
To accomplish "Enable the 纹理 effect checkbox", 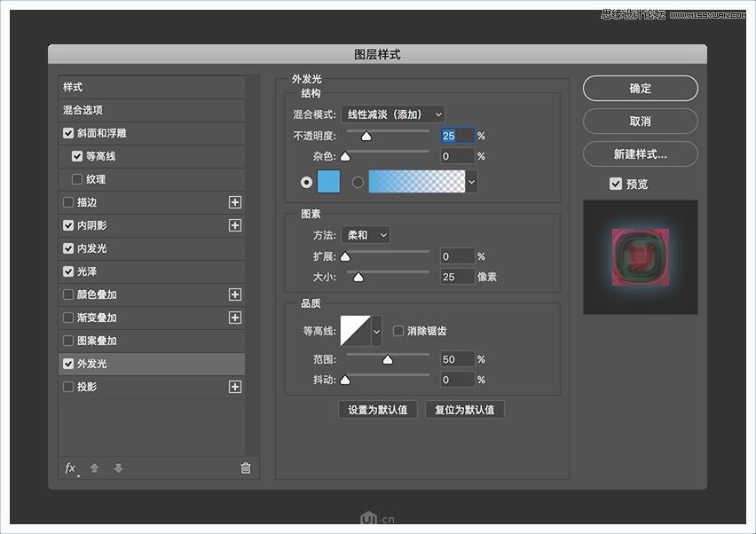I will pos(78,179).
